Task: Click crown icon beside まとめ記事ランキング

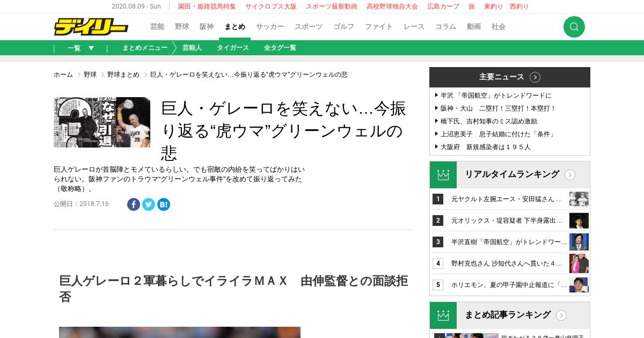Action: tap(443, 315)
